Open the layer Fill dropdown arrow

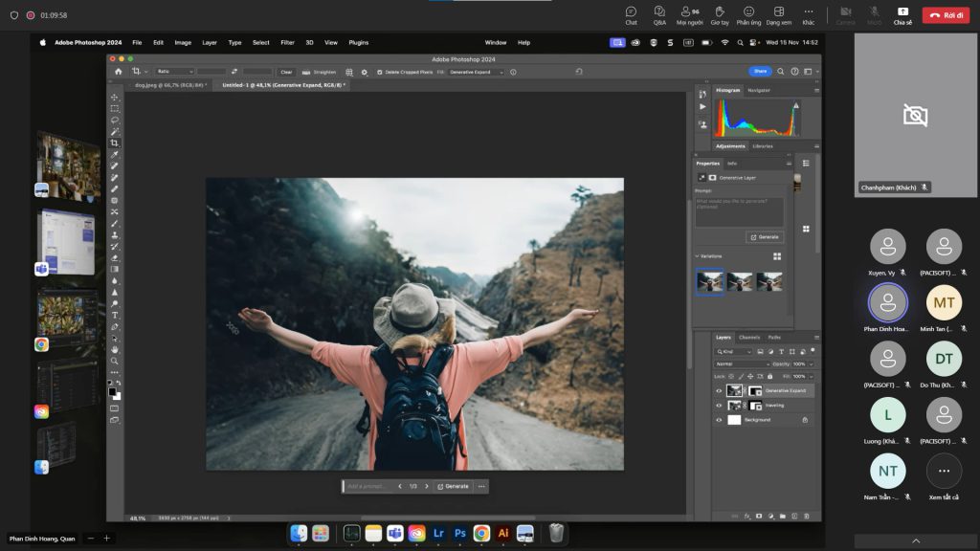(x=812, y=377)
